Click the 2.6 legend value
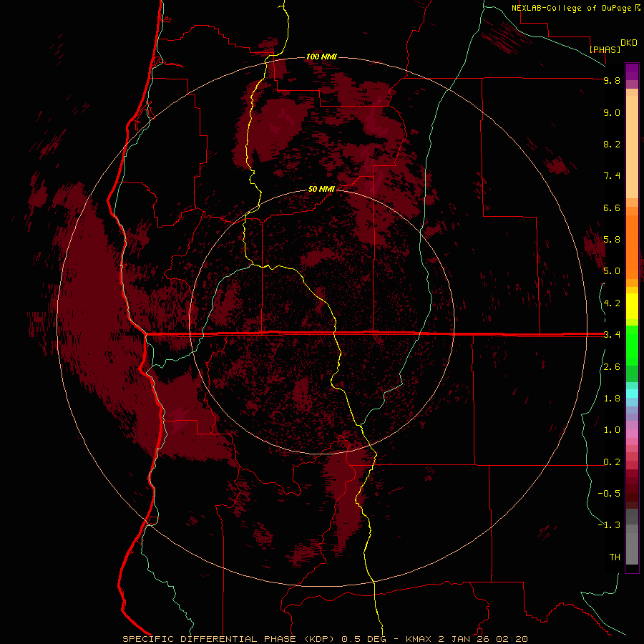The image size is (644, 644). (x=612, y=367)
